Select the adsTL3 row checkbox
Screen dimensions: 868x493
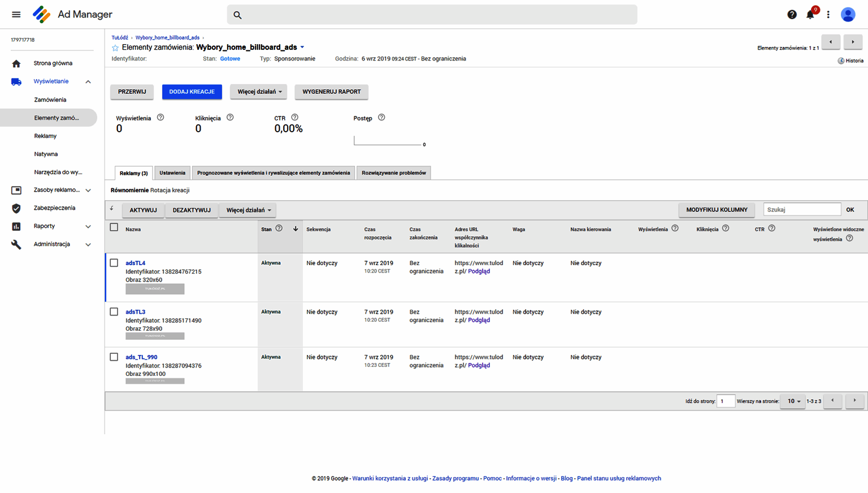[114, 312]
